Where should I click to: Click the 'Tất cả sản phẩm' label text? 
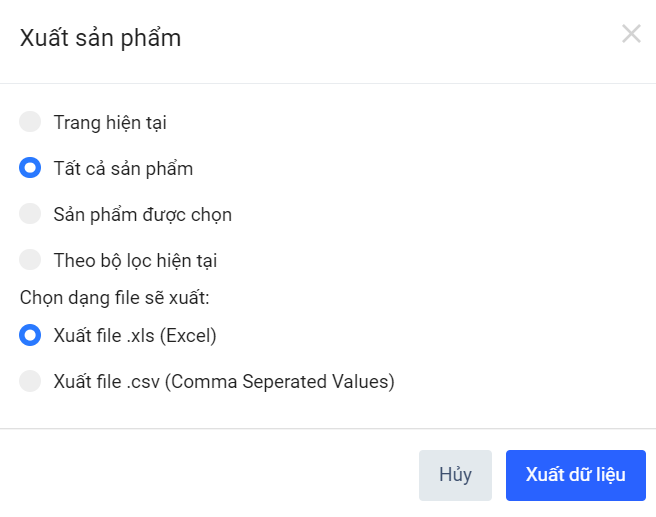coord(123,169)
